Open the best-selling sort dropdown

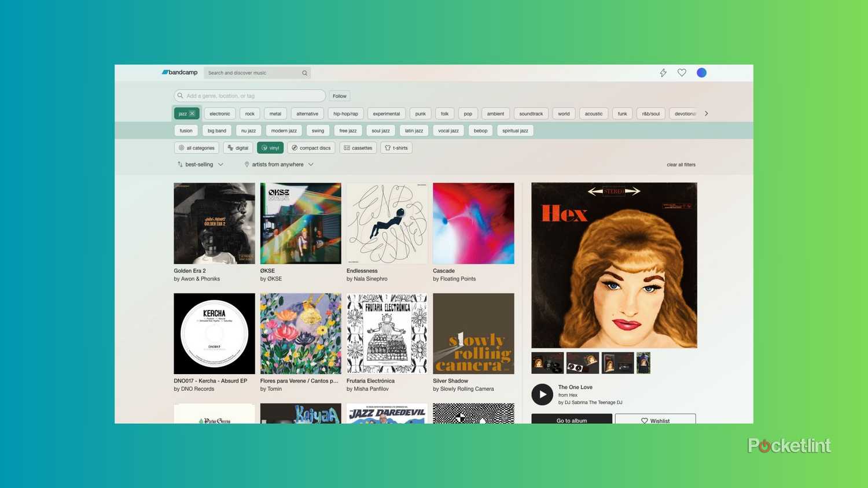pos(199,164)
